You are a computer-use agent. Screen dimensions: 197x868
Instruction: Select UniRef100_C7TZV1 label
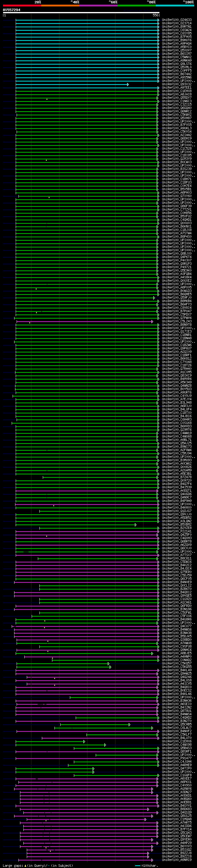pyautogui.click(x=177, y=210)
